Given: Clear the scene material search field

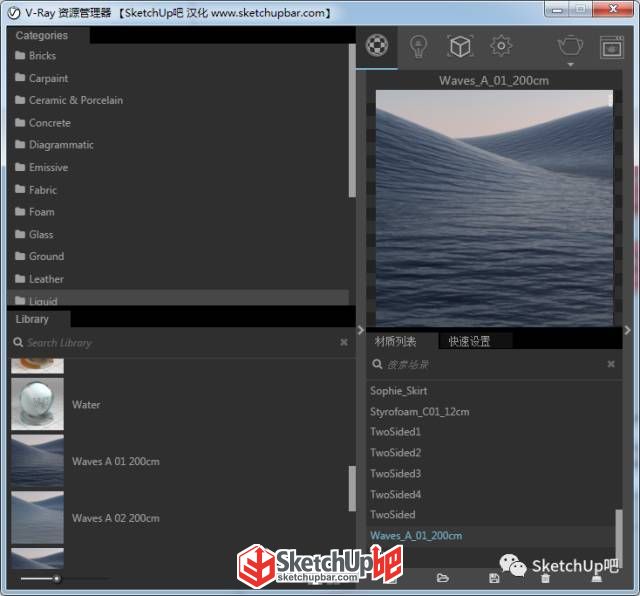Looking at the screenshot, I should click(611, 364).
